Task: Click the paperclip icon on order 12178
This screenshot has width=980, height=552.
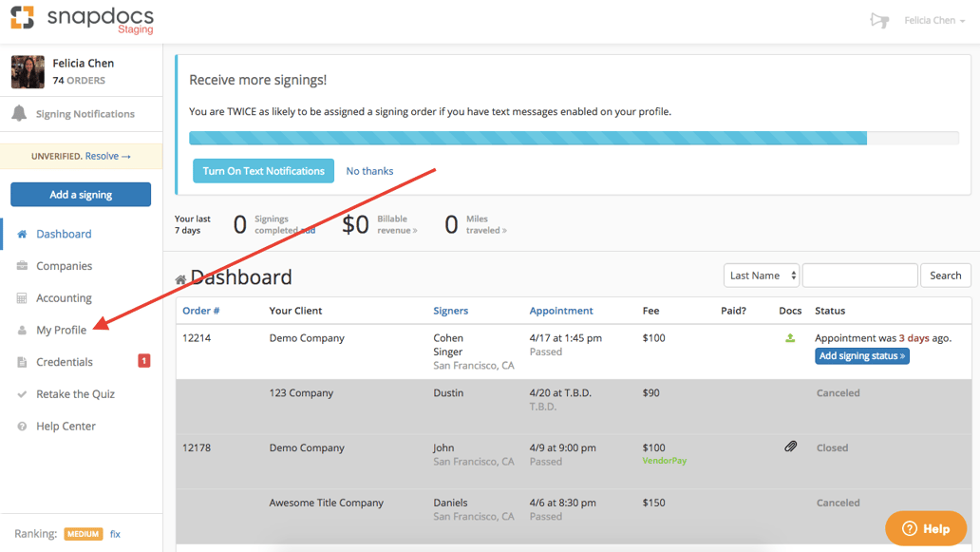Action: (791, 446)
